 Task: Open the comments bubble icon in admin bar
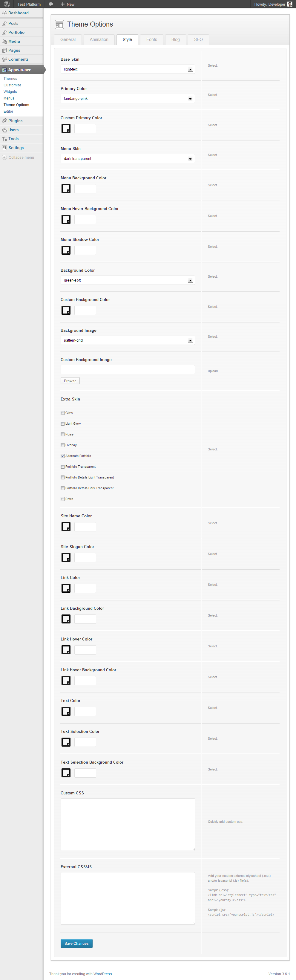50,4
